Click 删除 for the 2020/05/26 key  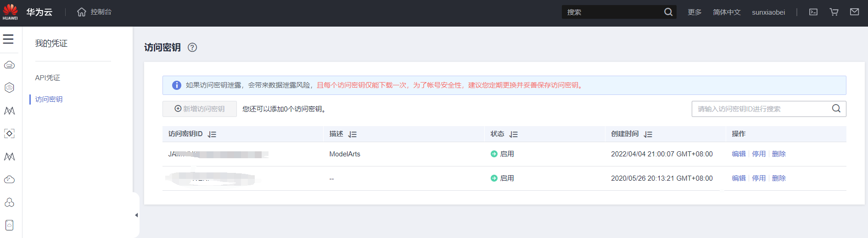(x=779, y=178)
